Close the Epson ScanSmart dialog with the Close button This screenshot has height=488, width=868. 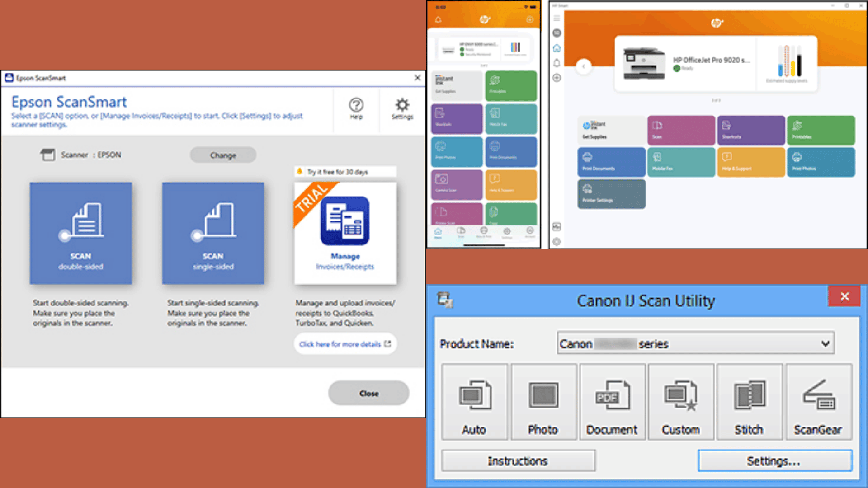click(369, 393)
